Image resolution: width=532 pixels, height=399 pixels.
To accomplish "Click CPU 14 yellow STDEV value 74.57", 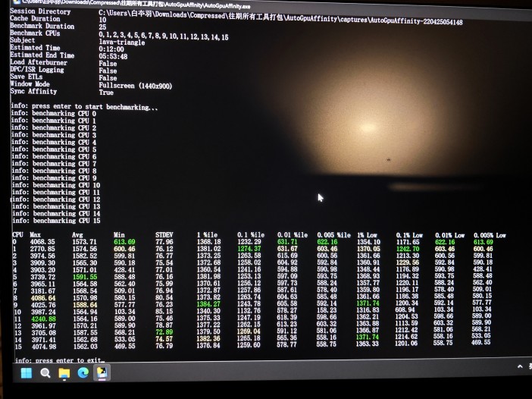I will (164, 339).
